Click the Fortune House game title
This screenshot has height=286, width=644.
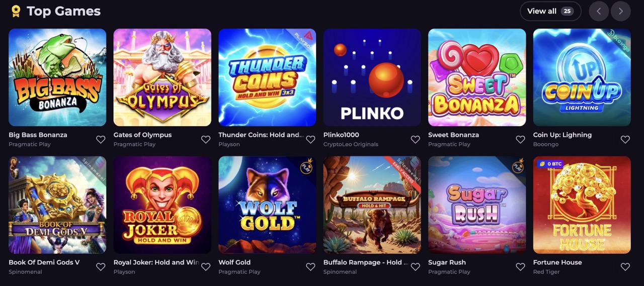557,262
